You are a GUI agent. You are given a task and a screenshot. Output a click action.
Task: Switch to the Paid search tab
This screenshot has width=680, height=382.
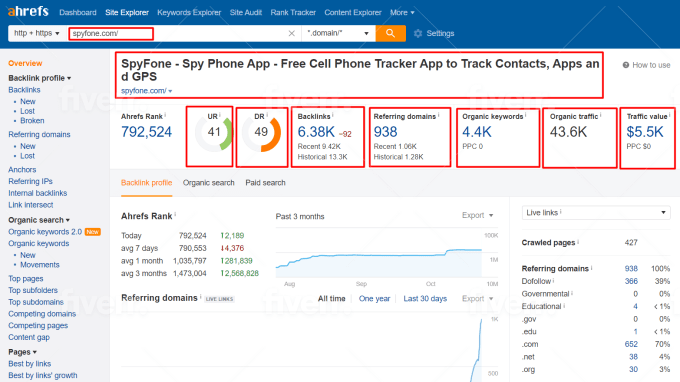click(265, 183)
